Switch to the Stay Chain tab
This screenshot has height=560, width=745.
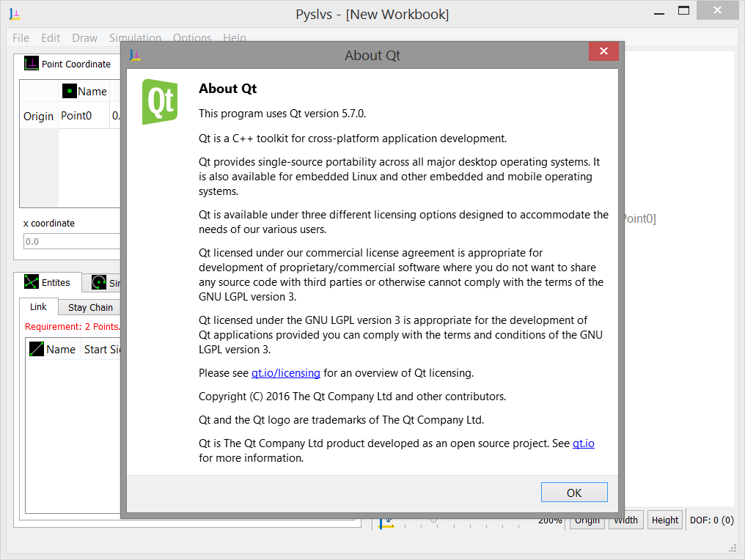click(x=90, y=308)
